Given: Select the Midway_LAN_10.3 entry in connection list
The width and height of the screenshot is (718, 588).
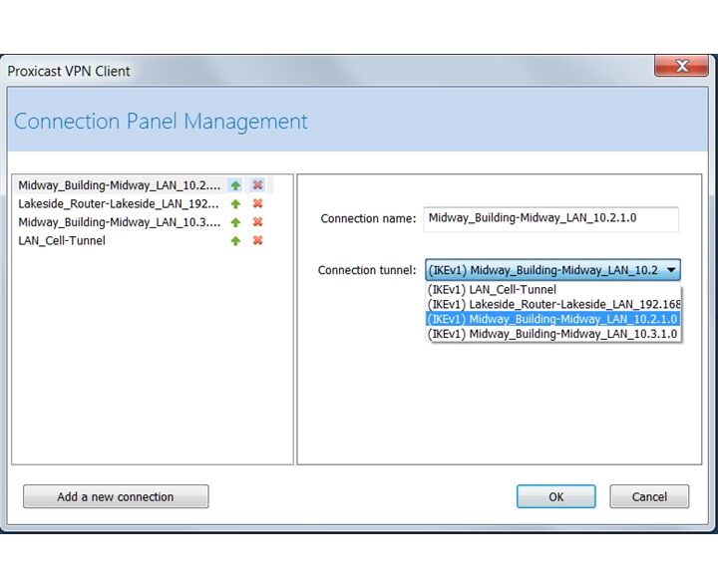Looking at the screenshot, I should click(x=118, y=222).
